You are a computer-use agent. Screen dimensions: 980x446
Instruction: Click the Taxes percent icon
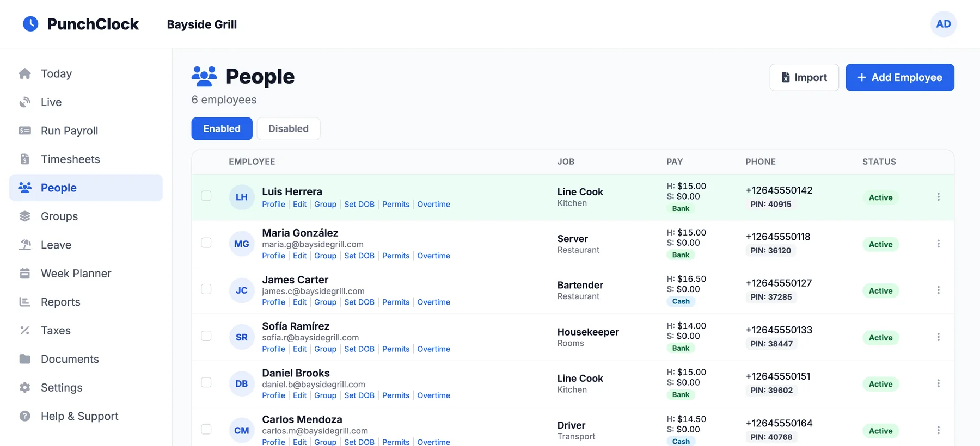point(25,331)
